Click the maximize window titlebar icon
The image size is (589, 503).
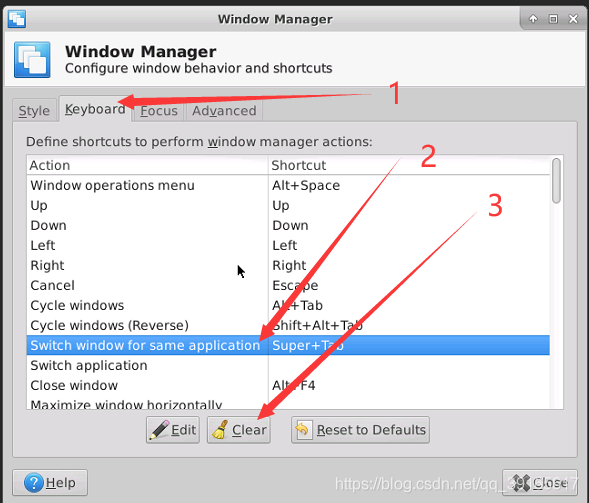[553, 19]
